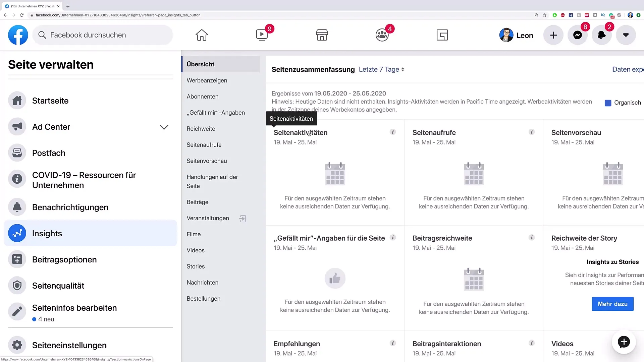Click the Startseite home icon
644x362 pixels.
17,100
